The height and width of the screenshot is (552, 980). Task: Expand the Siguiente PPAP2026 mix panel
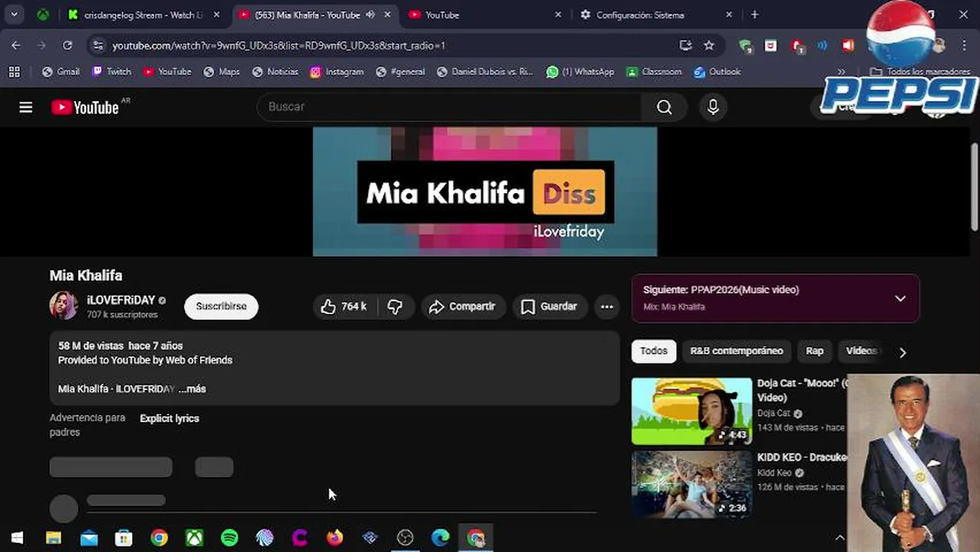point(900,298)
